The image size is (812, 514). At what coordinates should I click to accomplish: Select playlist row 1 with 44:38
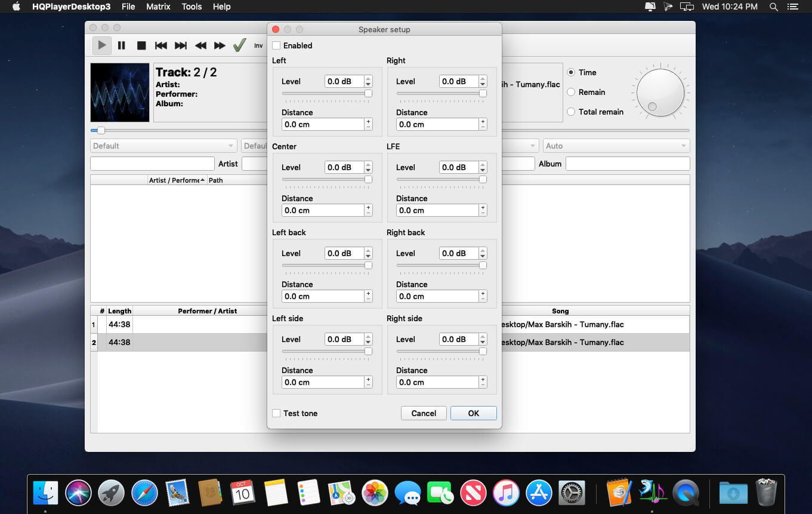pos(390,325)
